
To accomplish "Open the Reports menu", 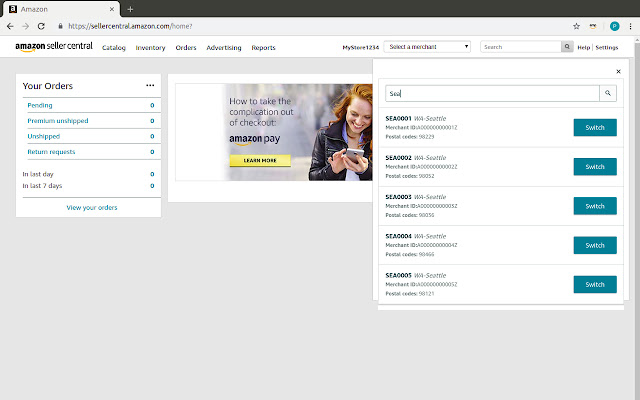I will pyautogui.click(x=263, y=48).
